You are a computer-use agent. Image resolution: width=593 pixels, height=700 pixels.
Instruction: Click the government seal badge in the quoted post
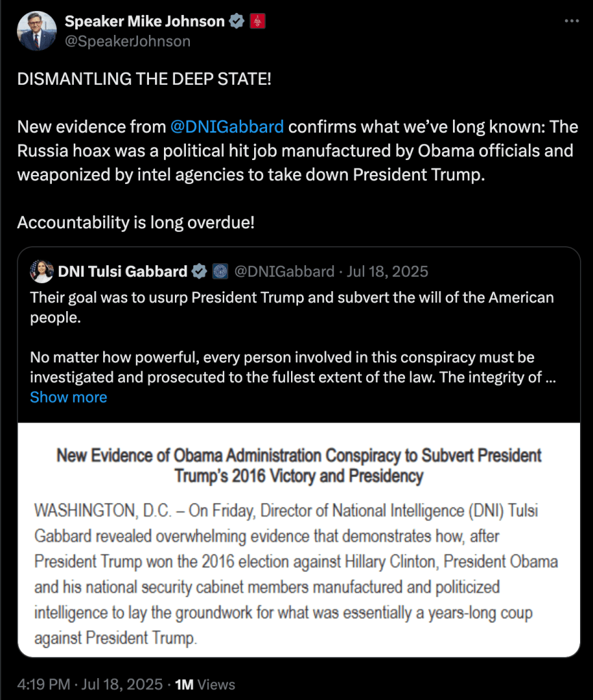(x=220, y=271)
